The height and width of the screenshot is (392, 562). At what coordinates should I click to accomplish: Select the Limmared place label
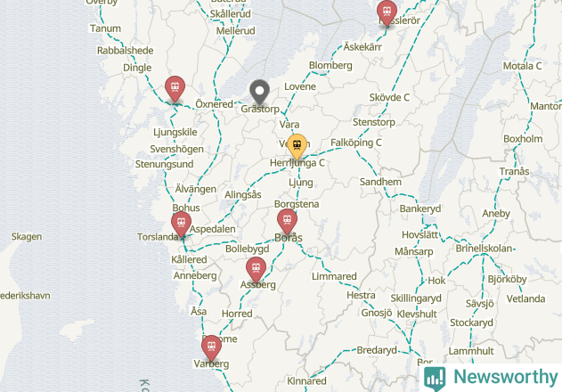point(334,276)
